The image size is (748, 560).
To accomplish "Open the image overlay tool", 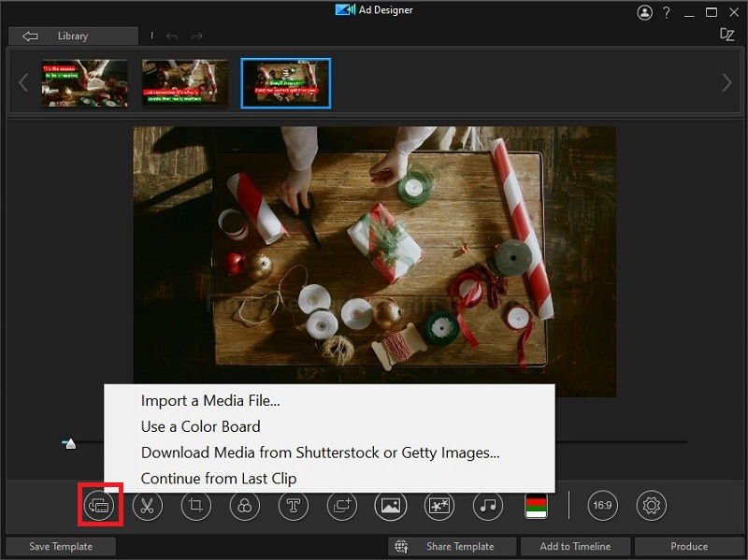I will pos(390,506).
